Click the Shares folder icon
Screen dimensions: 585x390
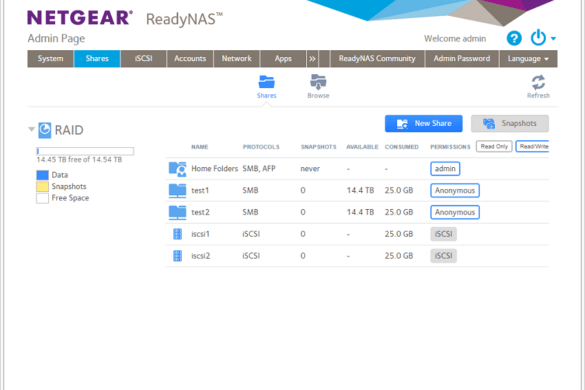click(266, 82)
